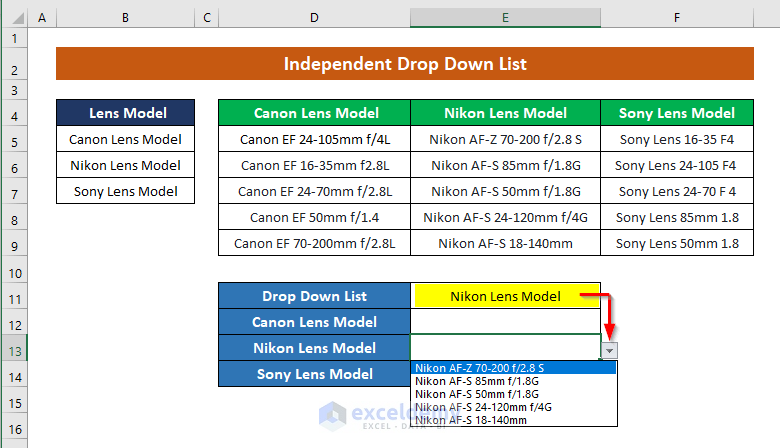Select column A header

(x=42, y=18)
